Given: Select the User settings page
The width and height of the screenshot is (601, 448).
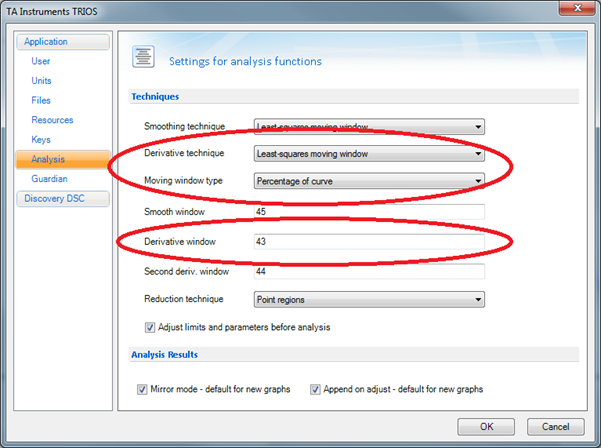Looking at the screenshot, I should pos(41,61).
